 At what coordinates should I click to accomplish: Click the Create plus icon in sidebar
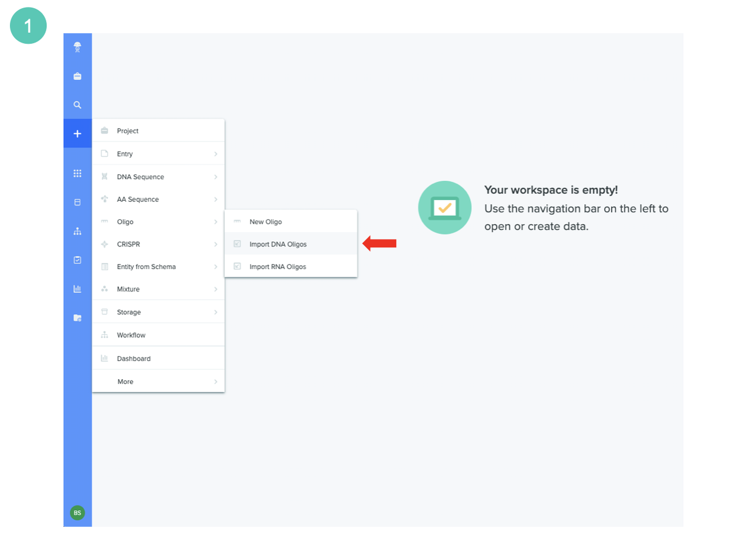77,133
